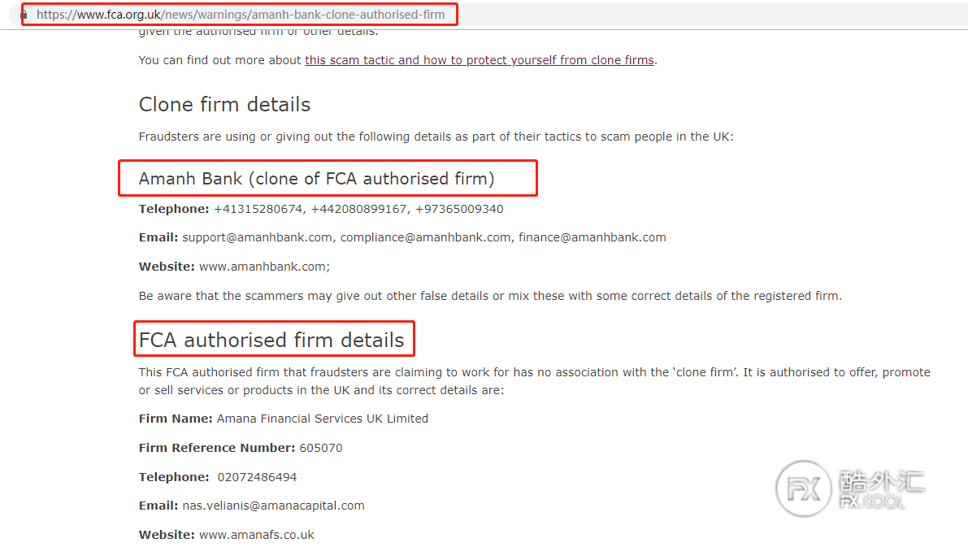Image resolution: width=968 pixels, height=560 pixels.
Task: Click the nas.velianis@amanacapital.com email
Action: coord(273,506)
